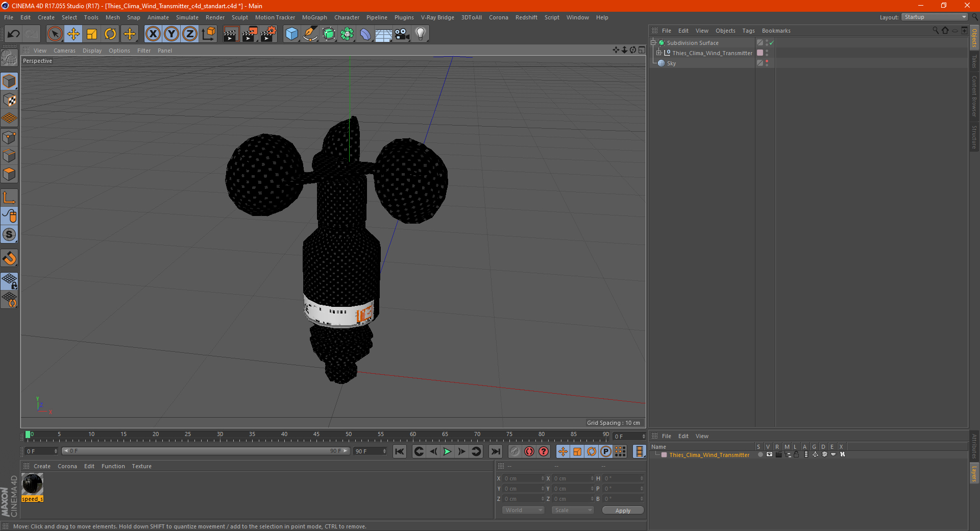Add a Cube primitive object
The image size is (980, 531).
[291, 34]
